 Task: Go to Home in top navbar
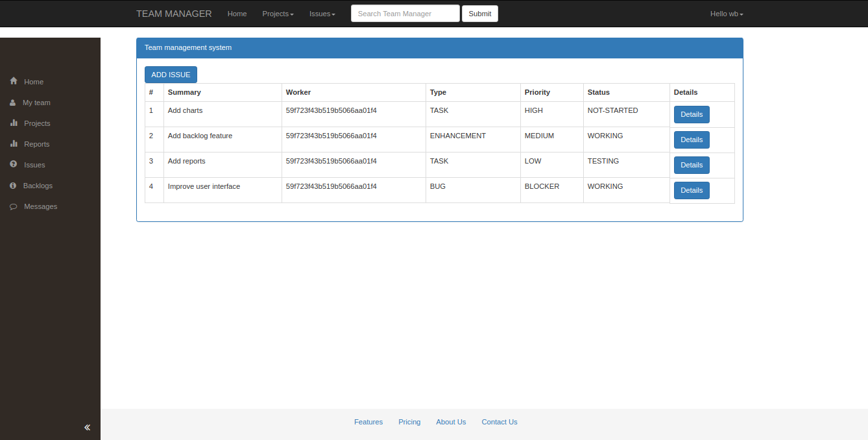pos(237,14)
